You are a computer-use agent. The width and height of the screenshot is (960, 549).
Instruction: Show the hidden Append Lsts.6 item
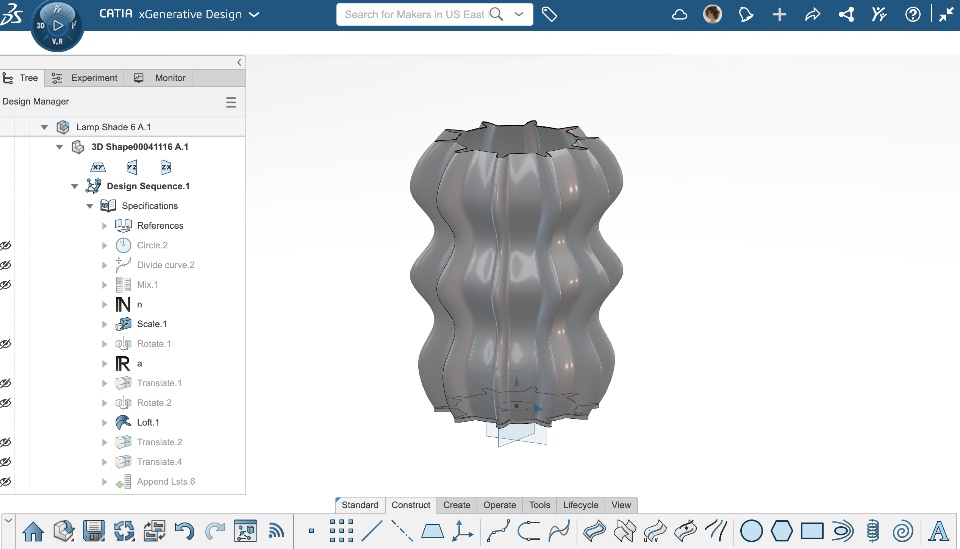point(6,482)
